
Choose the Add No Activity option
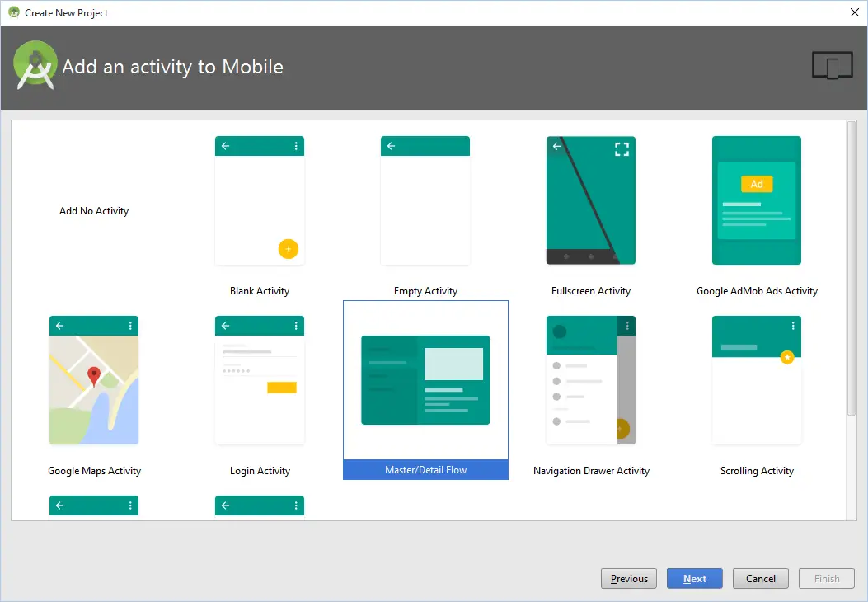click(x=94, y=211)
